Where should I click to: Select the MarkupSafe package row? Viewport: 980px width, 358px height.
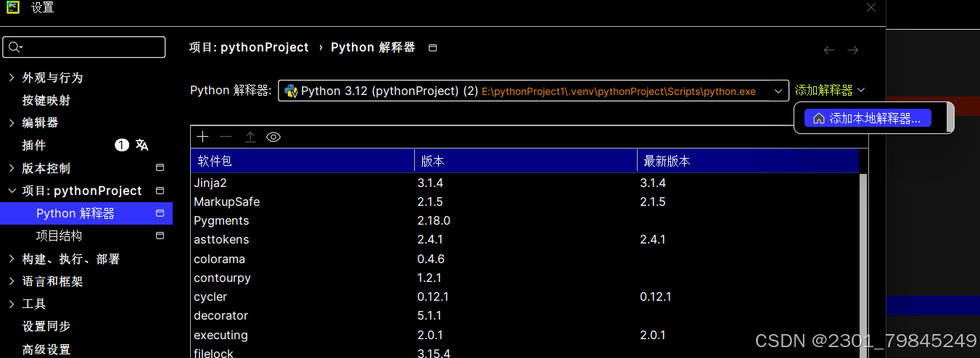(x=524, y=201)
